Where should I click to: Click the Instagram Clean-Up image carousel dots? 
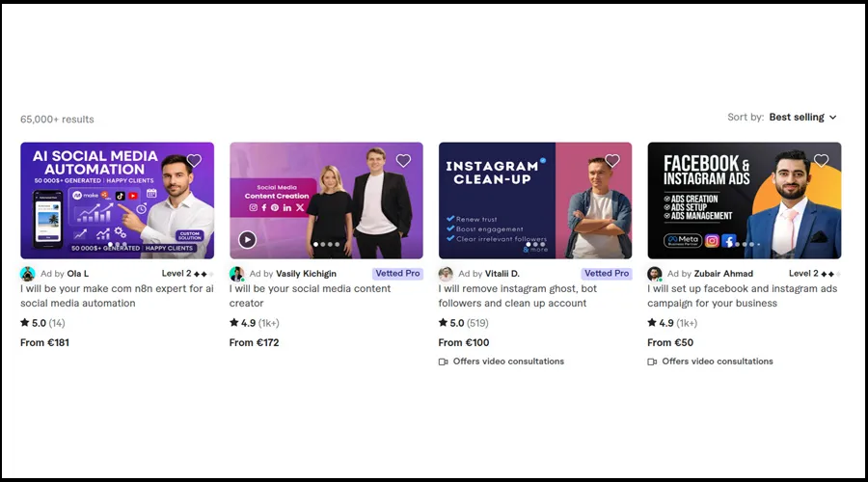pos(535,245)
